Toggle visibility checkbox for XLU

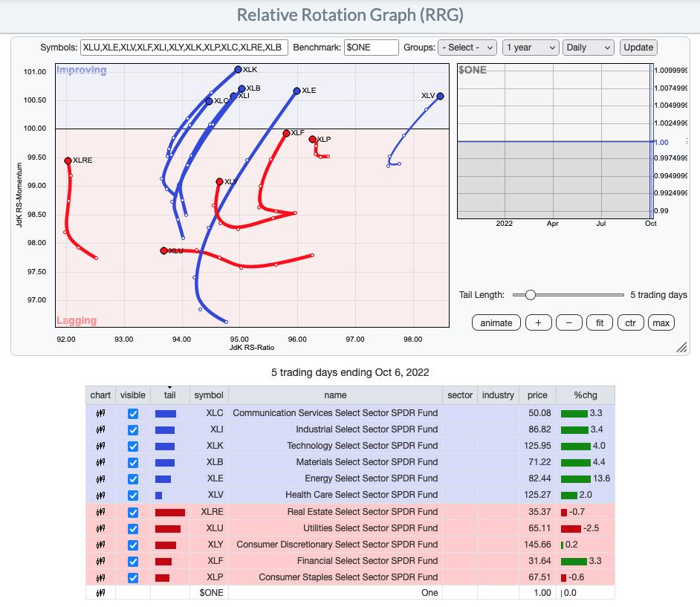133,529
